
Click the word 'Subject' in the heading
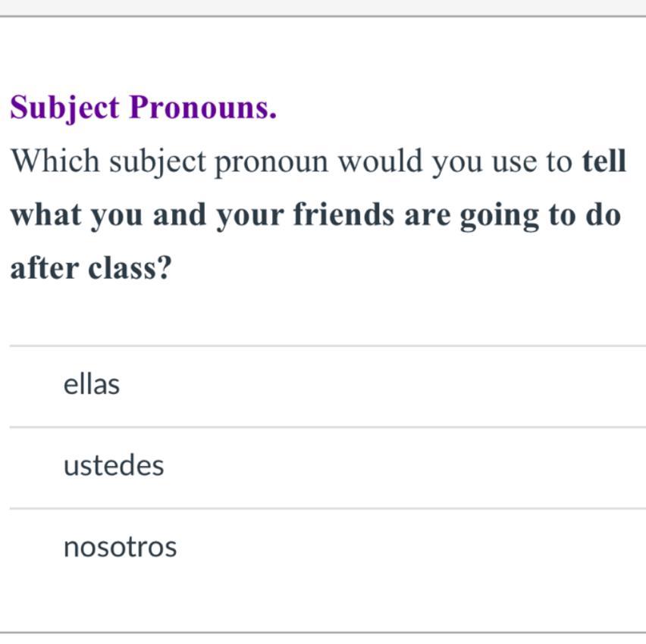[64, 108]
